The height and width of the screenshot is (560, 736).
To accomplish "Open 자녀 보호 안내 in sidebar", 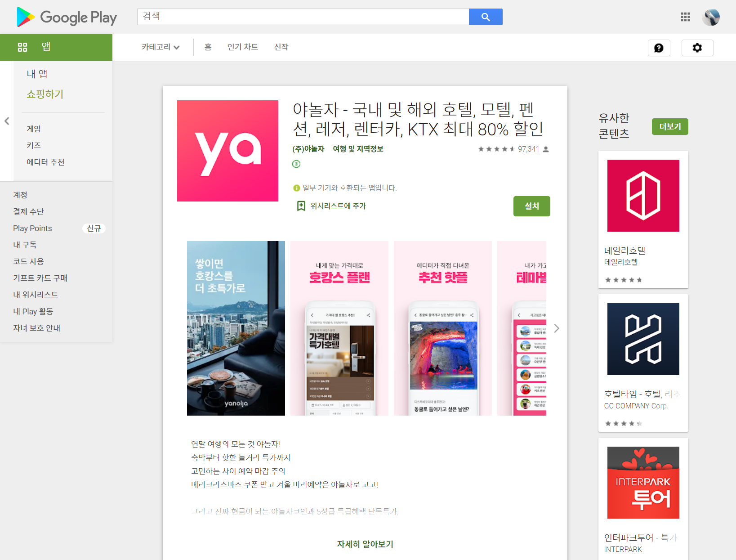I will point(36,328).
